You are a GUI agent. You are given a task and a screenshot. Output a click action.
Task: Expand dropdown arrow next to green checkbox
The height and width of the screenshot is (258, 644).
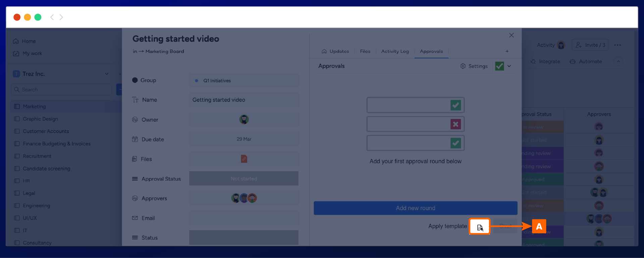[x=509, y=66]
